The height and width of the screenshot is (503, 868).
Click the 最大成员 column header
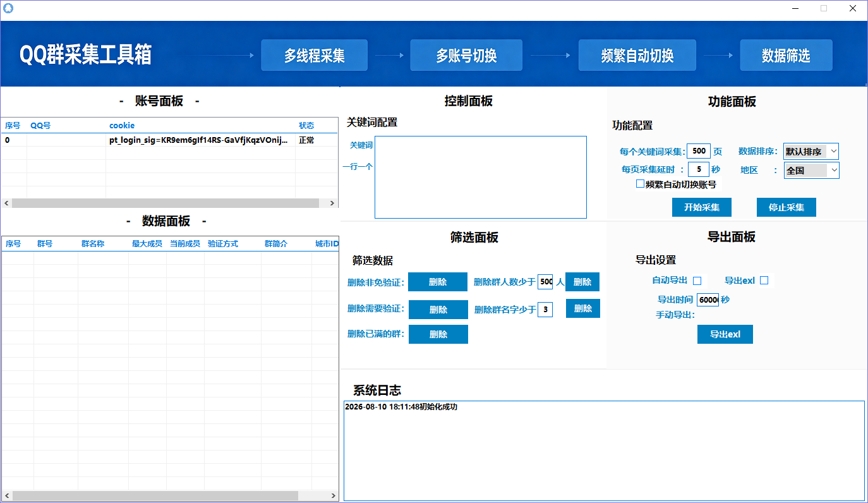tap(147, 244)
